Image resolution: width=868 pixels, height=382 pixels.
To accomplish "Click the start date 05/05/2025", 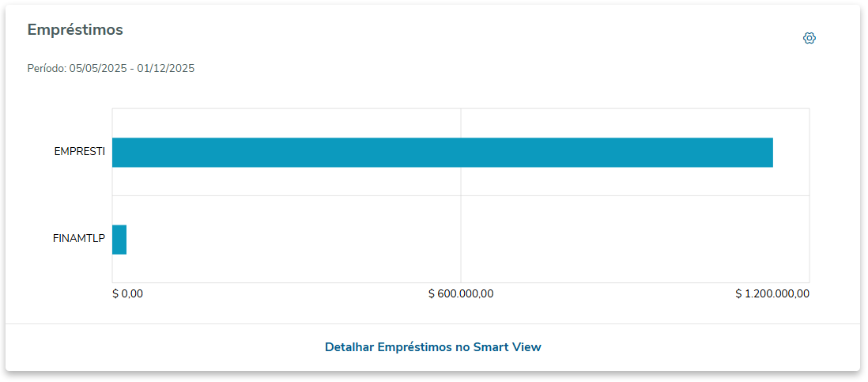I will pyautogui.click(x=98, y=69).
